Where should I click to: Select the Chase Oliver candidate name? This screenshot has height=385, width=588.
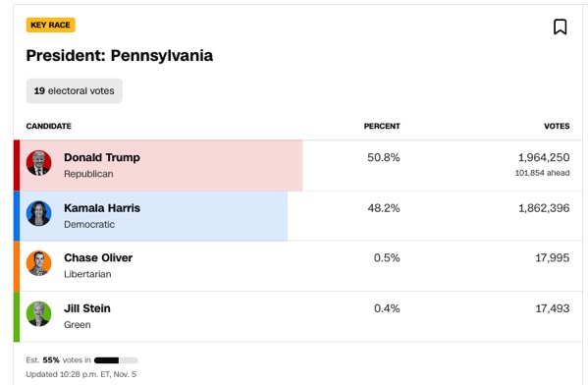pos(98,257)
